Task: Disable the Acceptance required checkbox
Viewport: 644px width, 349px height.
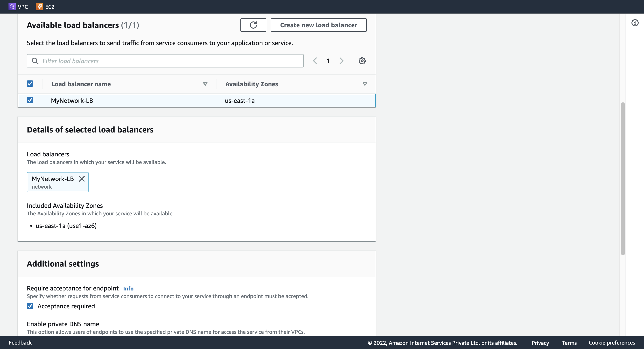Action: pos(30,306)
